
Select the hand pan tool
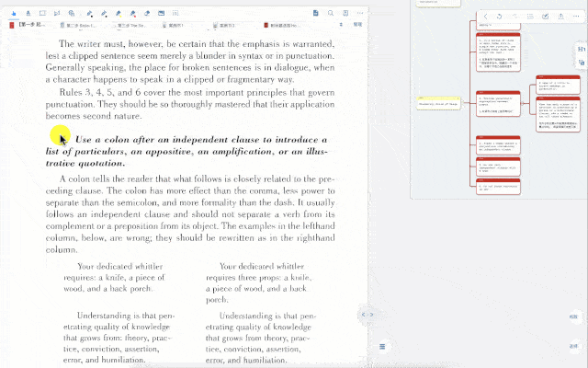coord(14,14)
